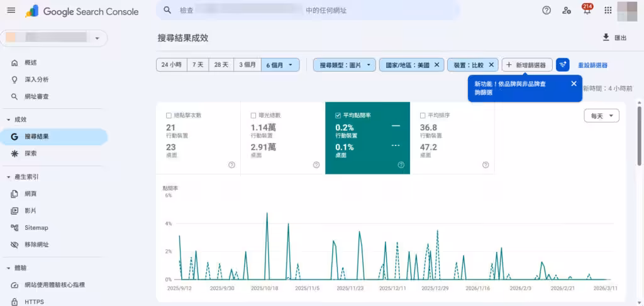Close the new feature tooltip

574,84
